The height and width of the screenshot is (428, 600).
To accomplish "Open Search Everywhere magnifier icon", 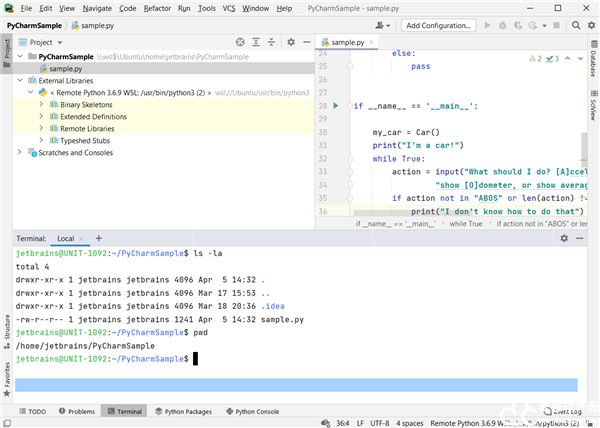I will pyautogui.click(x=576, y=26).
